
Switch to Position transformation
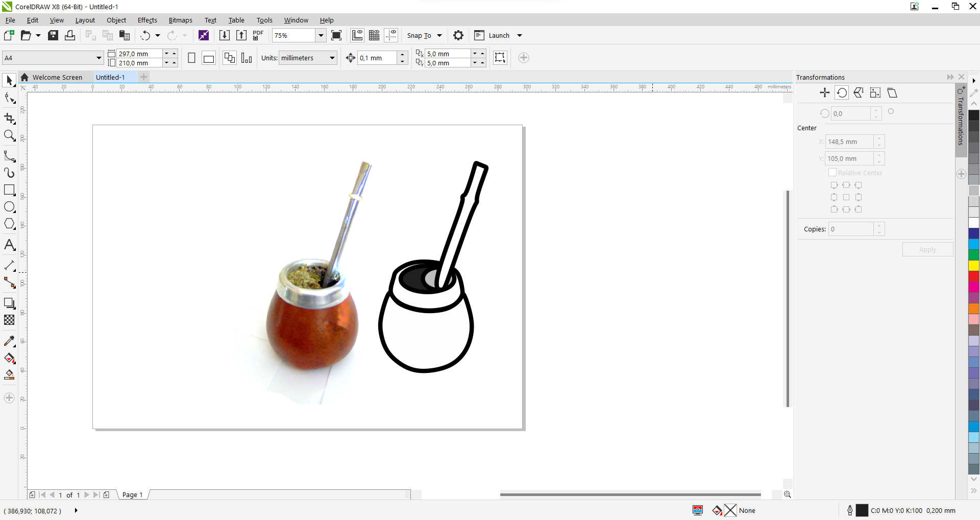824,92
